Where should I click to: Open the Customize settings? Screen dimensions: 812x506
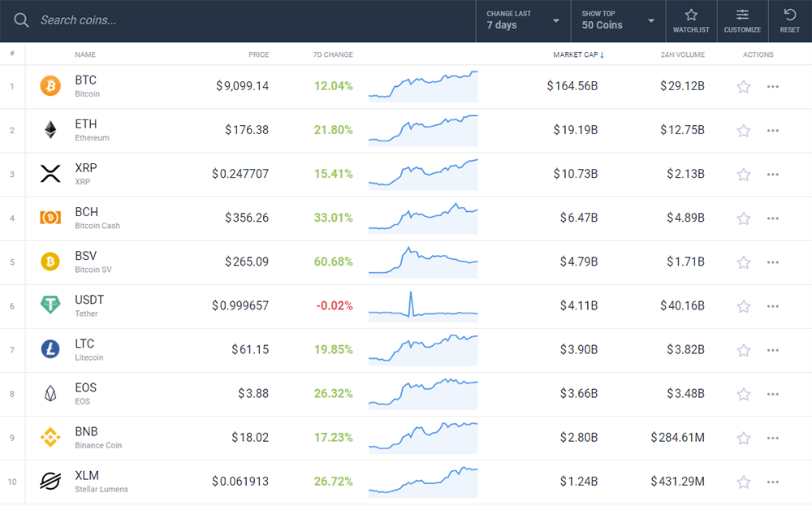[743, 21]
